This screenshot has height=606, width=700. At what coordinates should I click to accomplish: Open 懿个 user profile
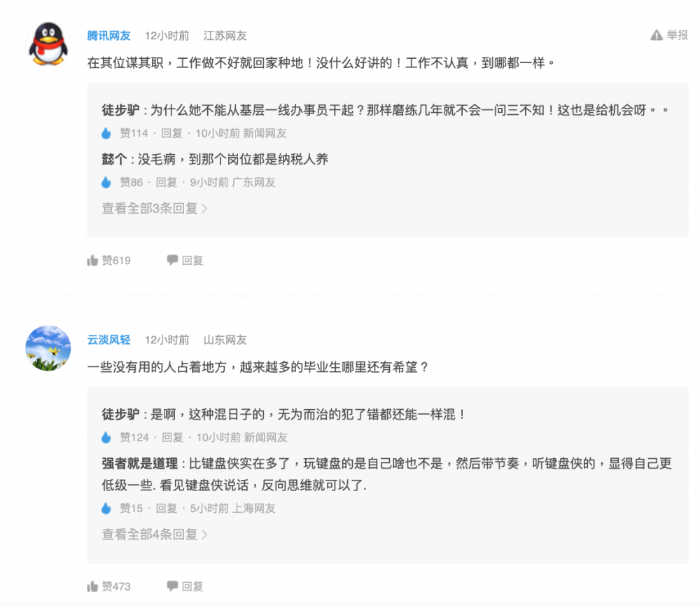tap(115, 159)
